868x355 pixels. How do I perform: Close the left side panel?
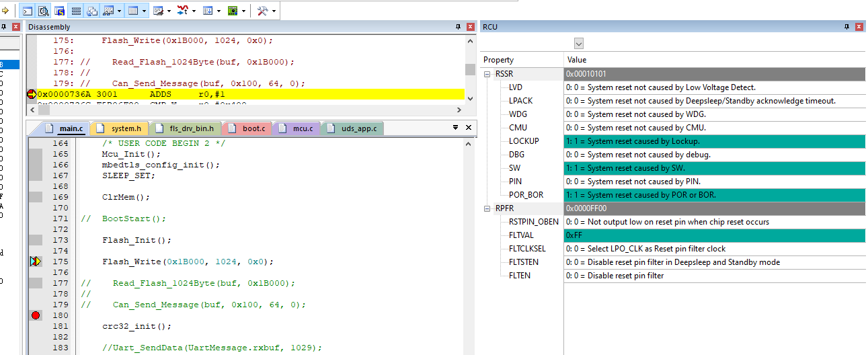[x=15, y=27]
